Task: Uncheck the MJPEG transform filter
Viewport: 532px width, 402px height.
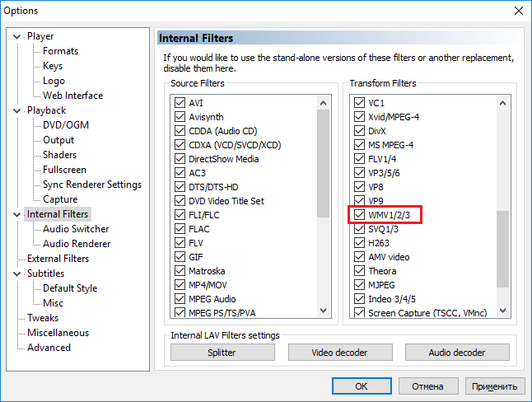Action: [359, 285]
